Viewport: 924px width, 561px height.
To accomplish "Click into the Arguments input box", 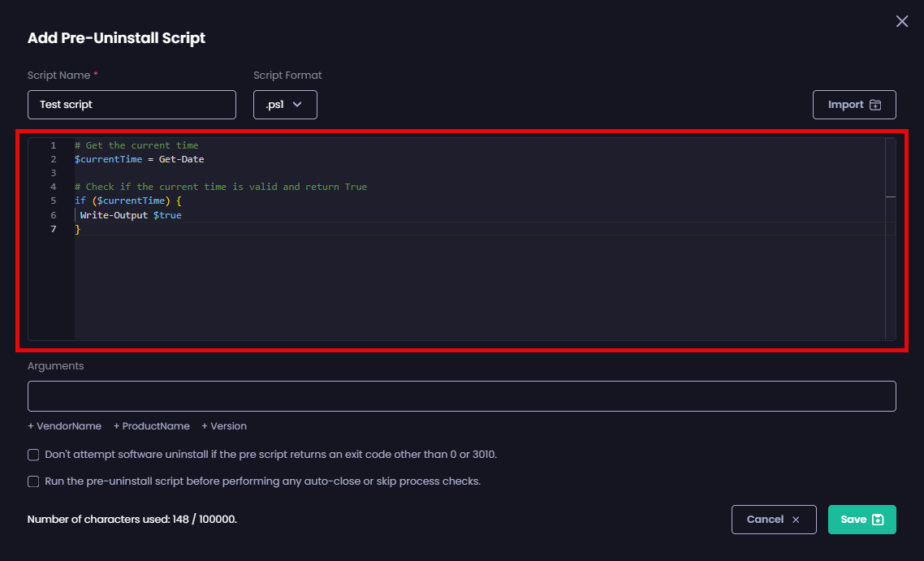I will 461,396.
